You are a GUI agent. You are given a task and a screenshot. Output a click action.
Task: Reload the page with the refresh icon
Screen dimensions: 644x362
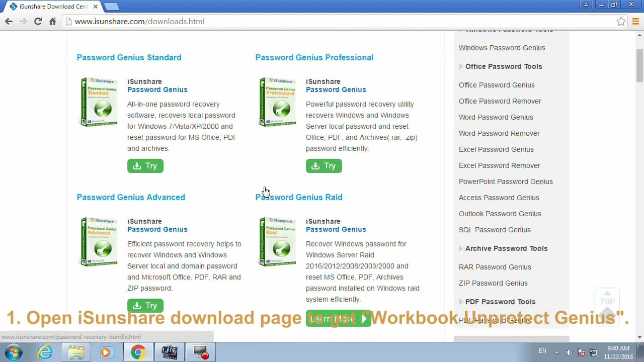pos(38,22)
